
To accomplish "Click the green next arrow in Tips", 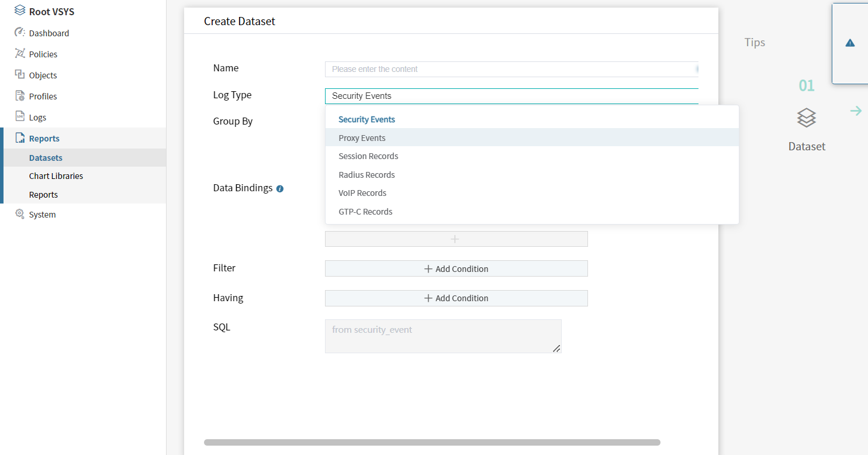I will [x=856, y=111].
